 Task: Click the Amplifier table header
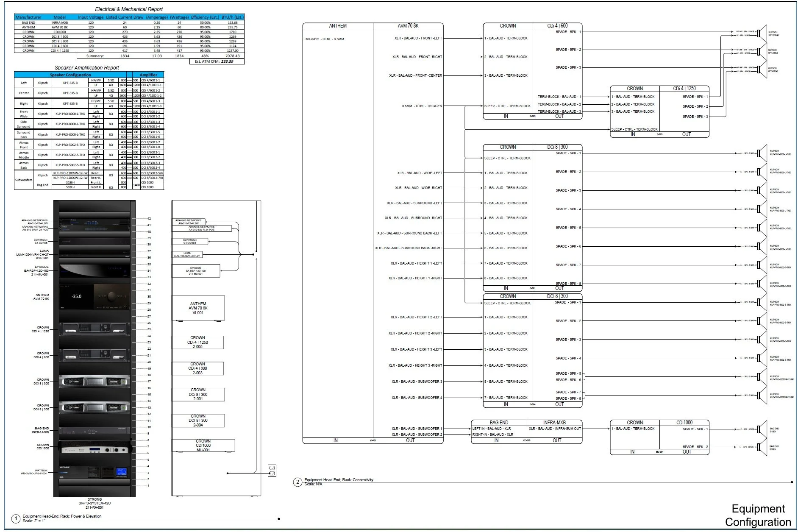(148, 75)
